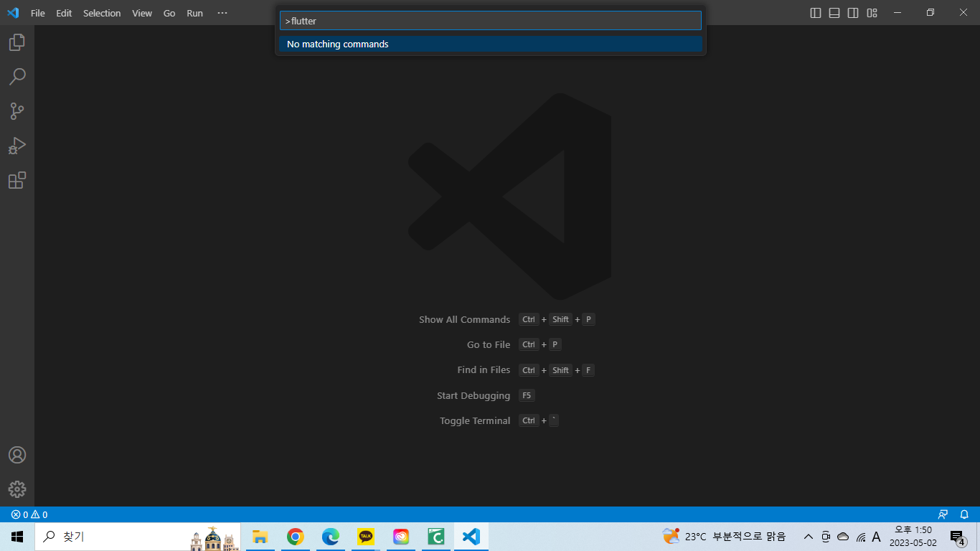Click the Meet Now tray icon
Viewport: 980px width, 551px height.
(x=826, y=537)
